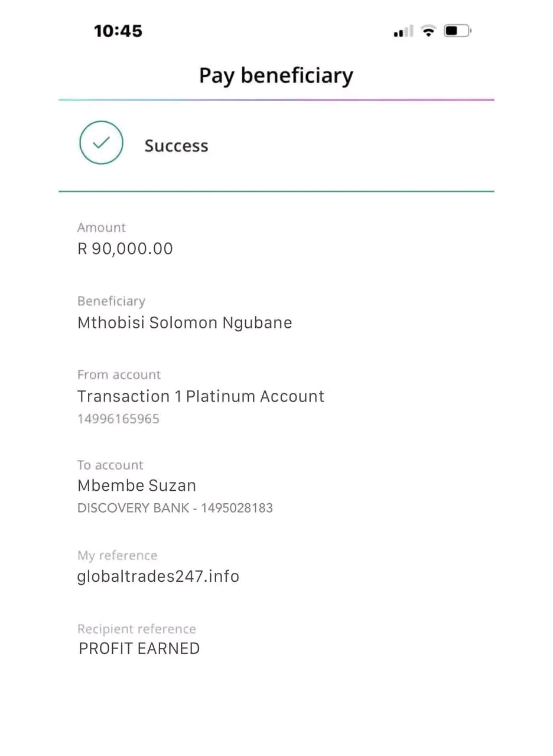Tap the Amount field label

[x=102, y=227]
